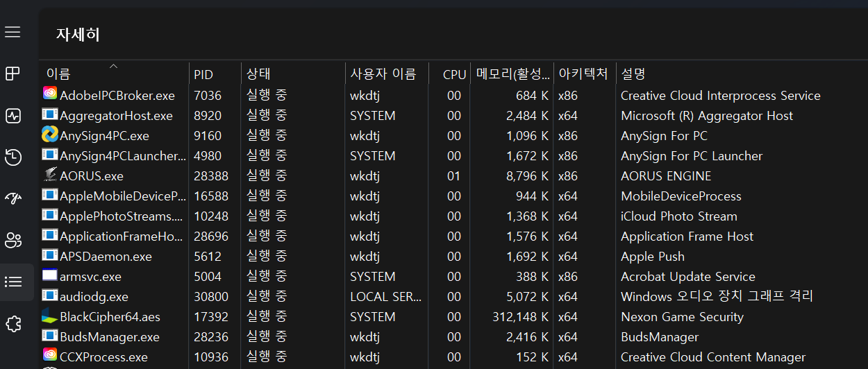
Task: Sort by the PID column header
Action: point(203,74)
